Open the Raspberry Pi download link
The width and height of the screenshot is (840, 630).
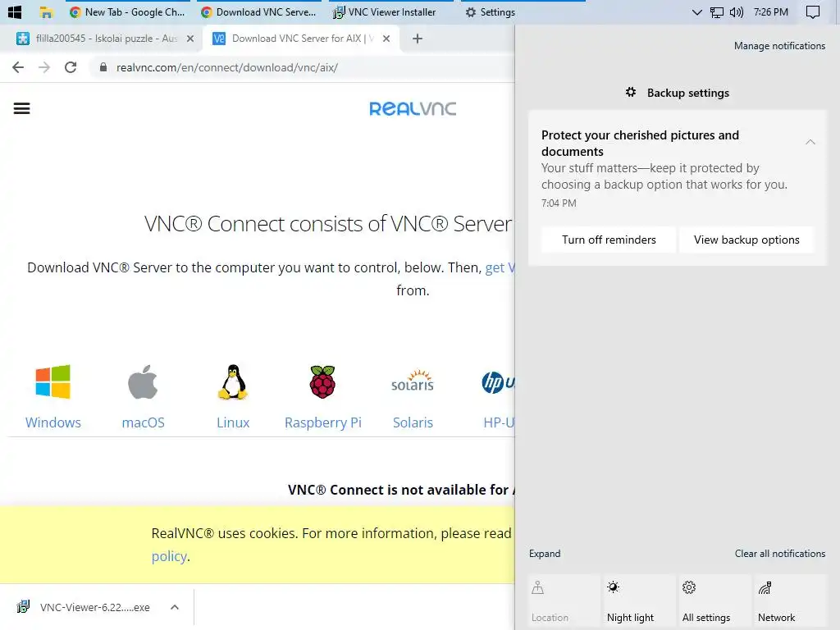(323, 422)
